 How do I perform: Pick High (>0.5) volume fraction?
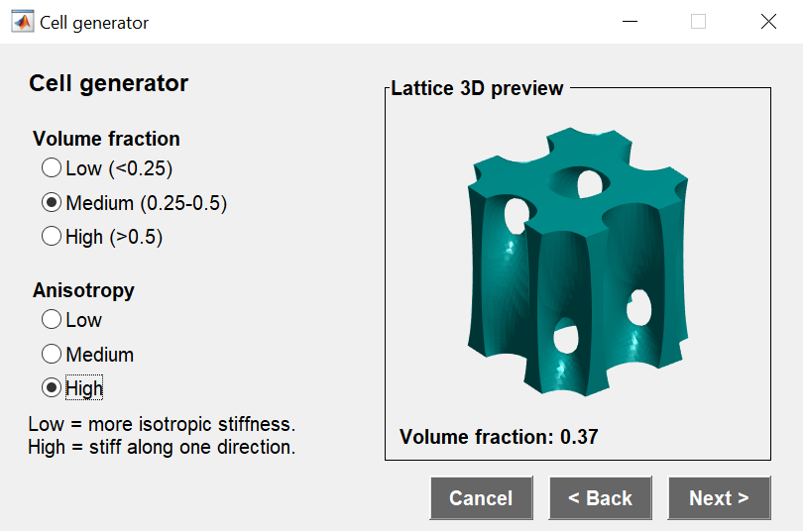[x=52, y=237]
